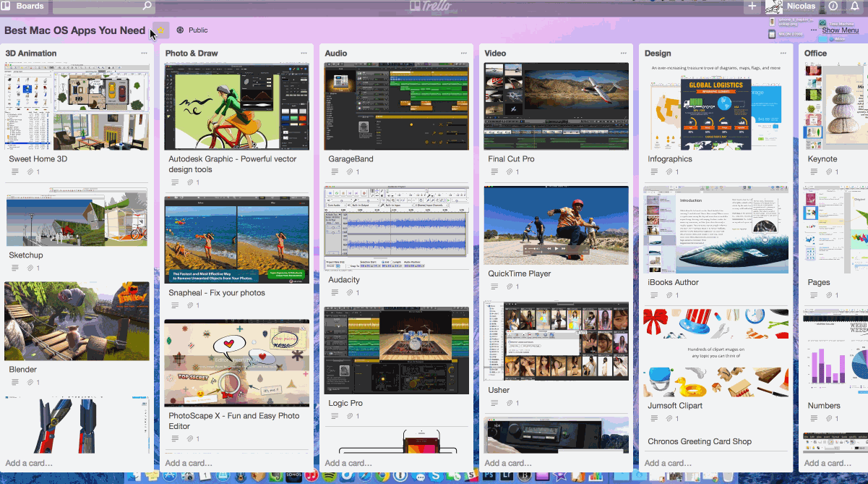Click Add a card in Photo & Draw list
Screen dimensions: 868x484
tap(189, 463)
